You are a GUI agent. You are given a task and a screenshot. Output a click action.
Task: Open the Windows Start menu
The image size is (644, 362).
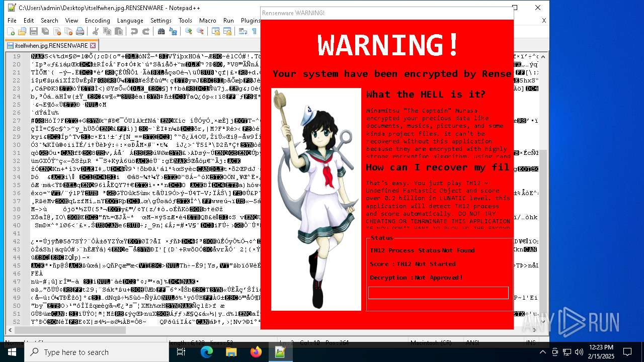12,352
